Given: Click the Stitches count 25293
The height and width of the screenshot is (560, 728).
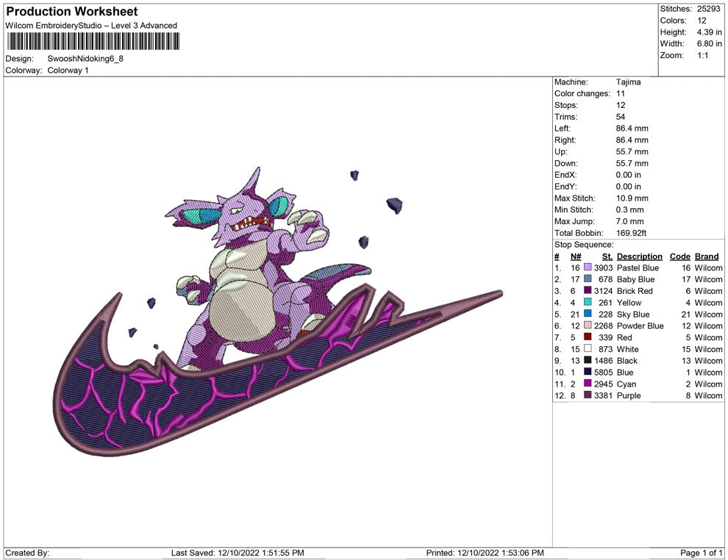Looking at the screenshot, I should click(708, 9).
